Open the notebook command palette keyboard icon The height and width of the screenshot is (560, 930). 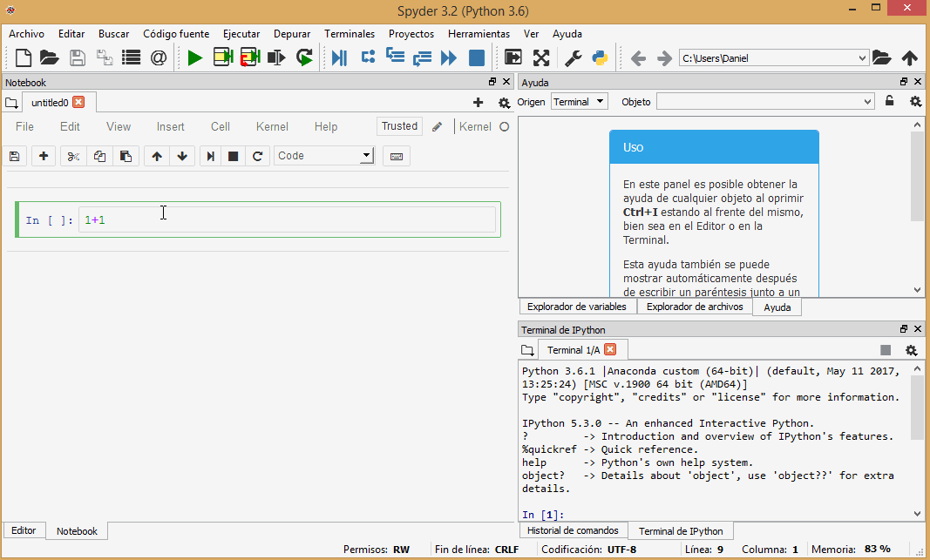[397, 156]
